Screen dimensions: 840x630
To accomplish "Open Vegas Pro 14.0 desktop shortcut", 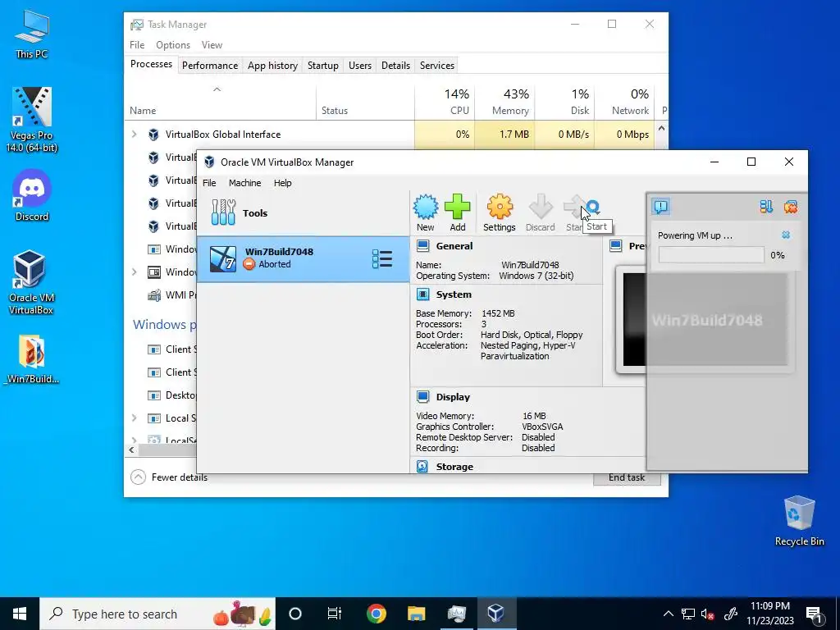I will point(32,120).
